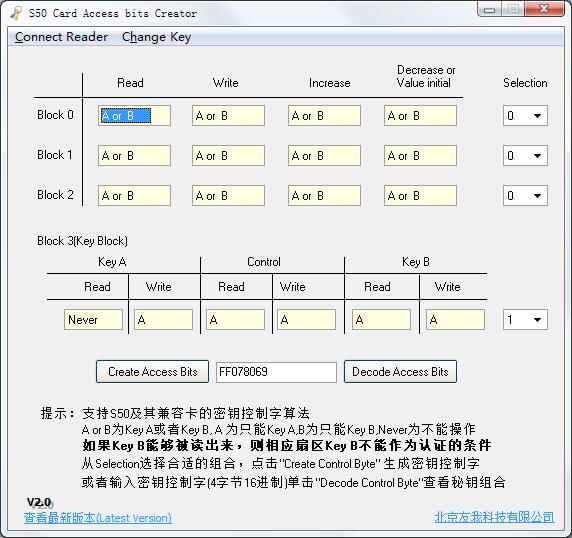The image size is (572, 538).
Task: Select the Block 0 Decrease field
Action: 420,116
